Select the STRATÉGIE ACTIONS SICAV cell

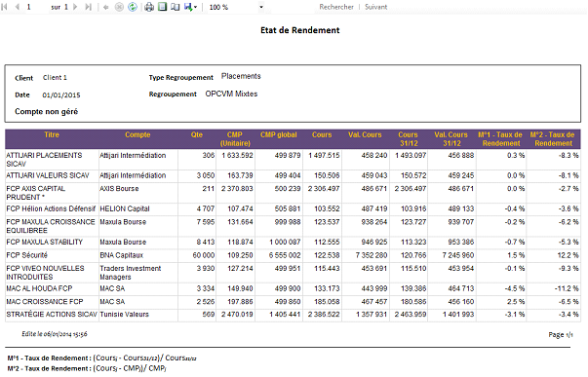[x=52, y=315]
